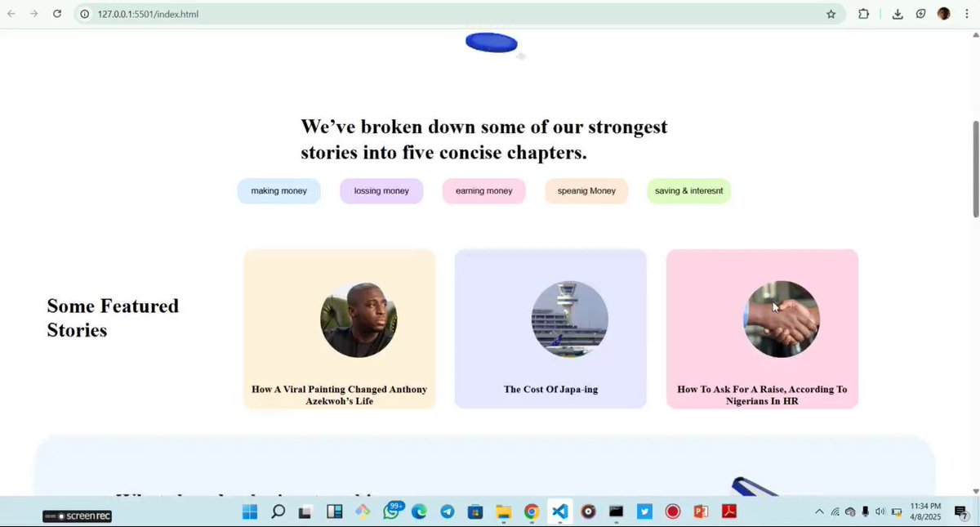
Task: Click the microphone tray icon
Action: click(x=866, y=512)
